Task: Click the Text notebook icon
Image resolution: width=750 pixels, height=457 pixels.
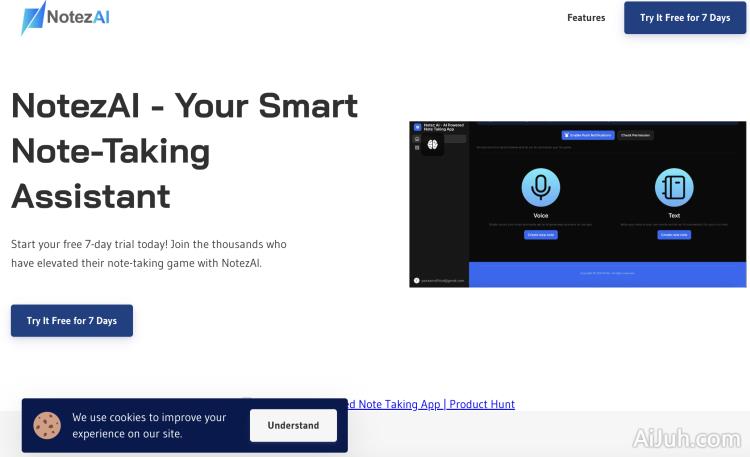Action: (x=674, y=187)
